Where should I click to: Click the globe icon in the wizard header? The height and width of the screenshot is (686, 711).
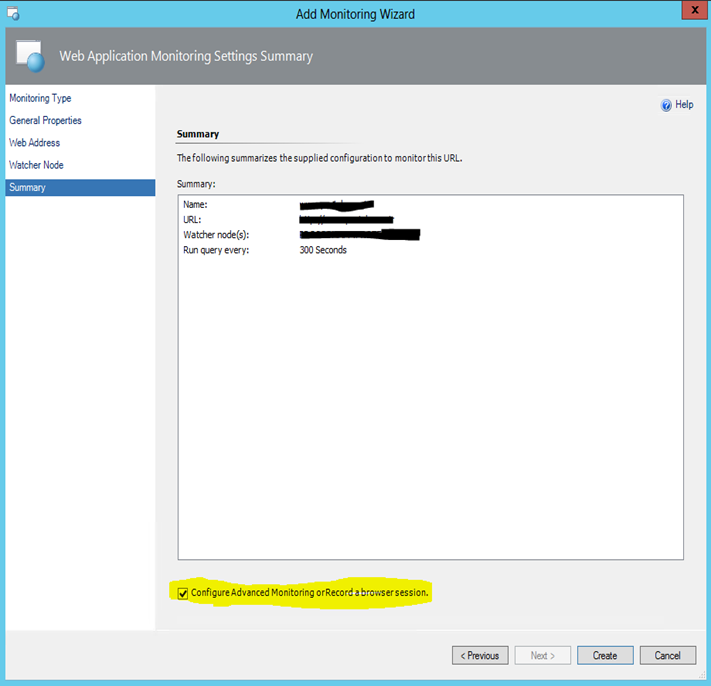point(33,59)
